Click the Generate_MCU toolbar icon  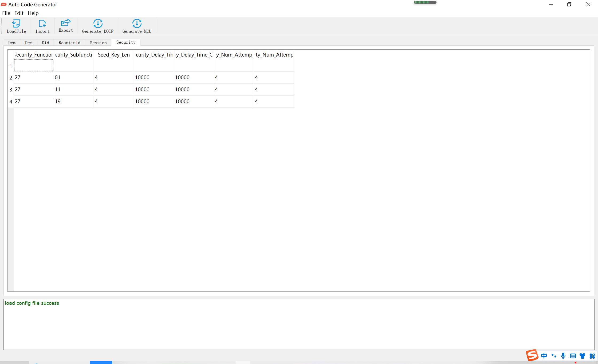coord(137,26)
